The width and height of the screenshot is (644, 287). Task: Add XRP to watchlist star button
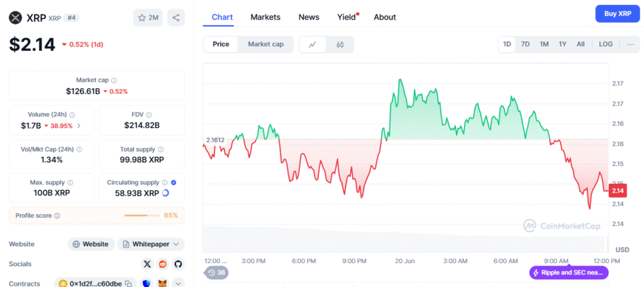(148, 18)
